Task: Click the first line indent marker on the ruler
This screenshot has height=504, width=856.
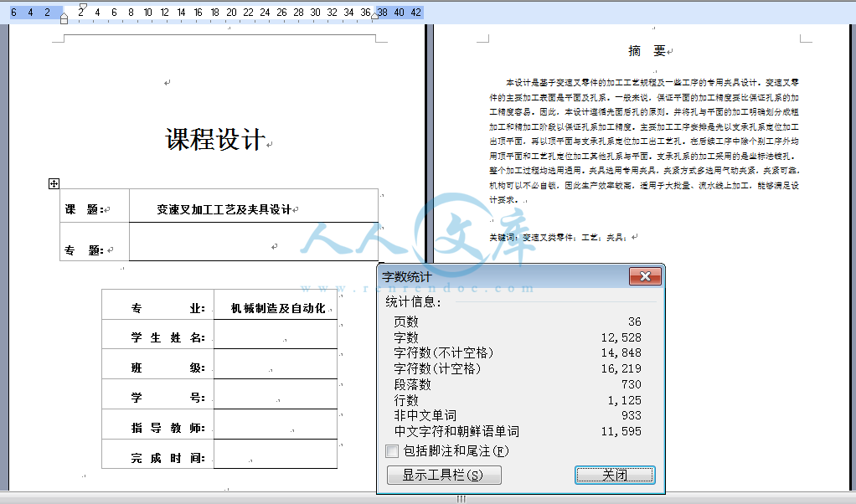Action: point(82,7)
